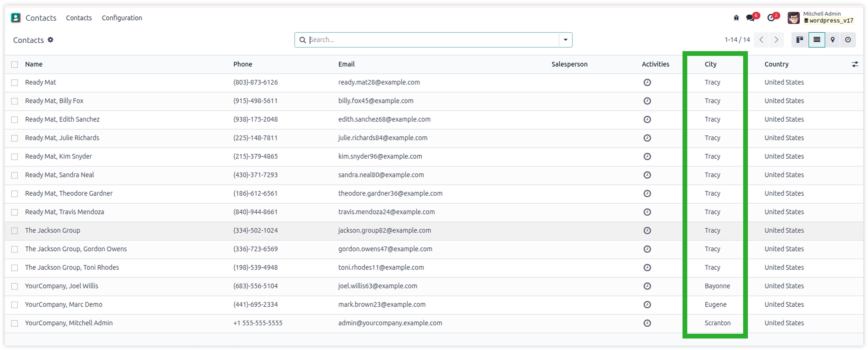This screenshot has height=350, width=868.
Task: Select the Ready Mat row checkbox
Action: click(x=15, y=83)
